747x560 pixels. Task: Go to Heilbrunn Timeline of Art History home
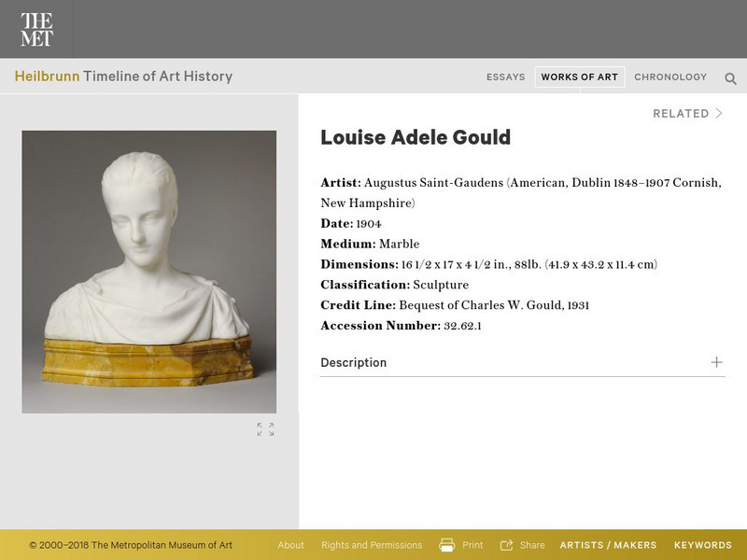click(123, 77)
